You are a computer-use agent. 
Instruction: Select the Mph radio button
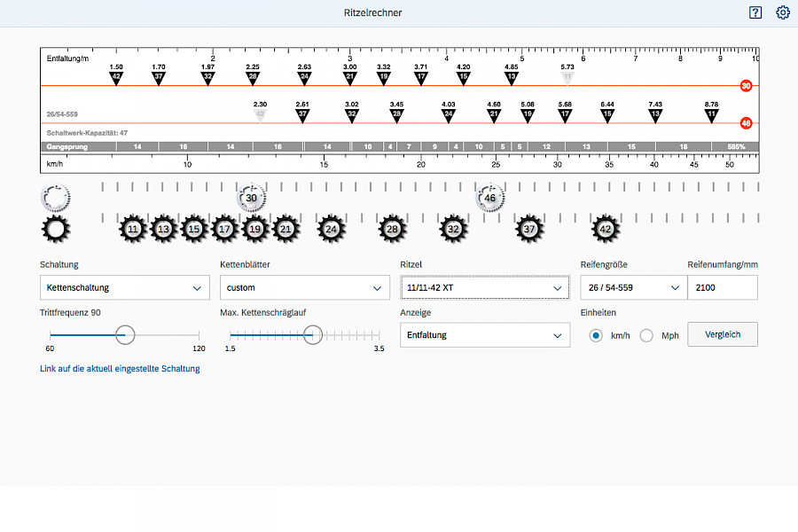pyautogui.click(x=646, y=335)
